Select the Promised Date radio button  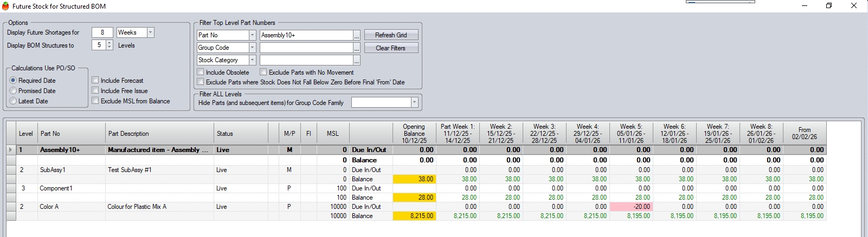[14, 91]
